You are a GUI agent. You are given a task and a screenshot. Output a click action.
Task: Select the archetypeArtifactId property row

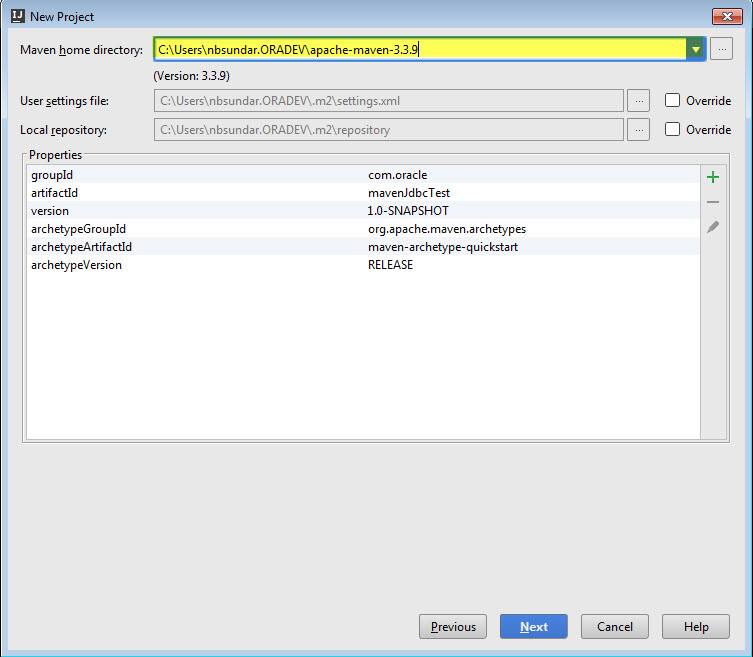click(363, 247)
